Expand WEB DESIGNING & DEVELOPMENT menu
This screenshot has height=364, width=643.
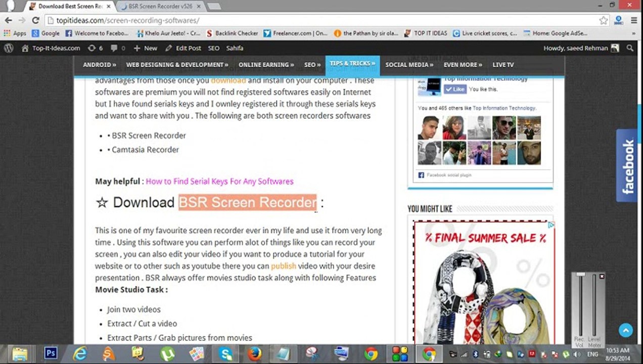(177, 65)
